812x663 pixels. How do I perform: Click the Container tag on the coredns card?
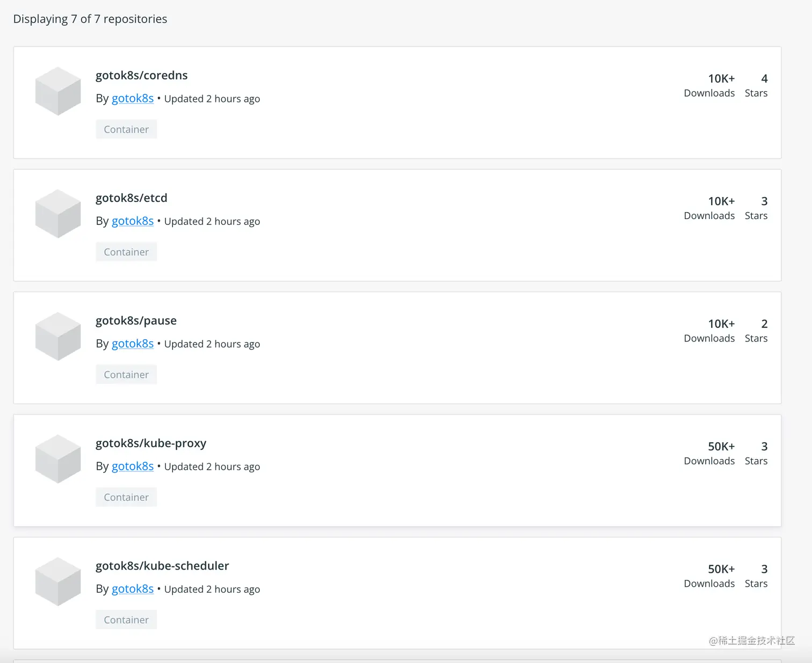click(x=126, y=129)
